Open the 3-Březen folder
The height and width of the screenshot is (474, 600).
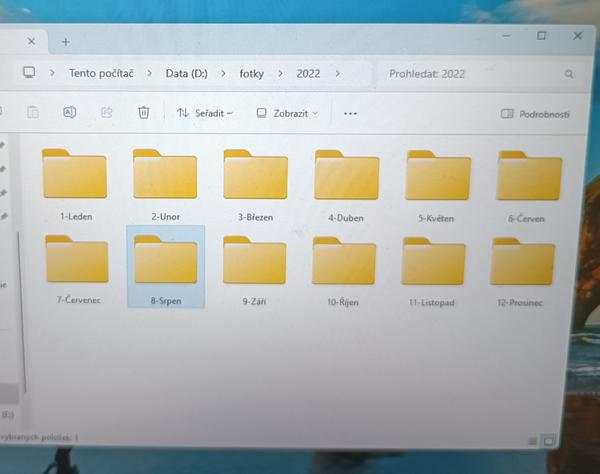pos(255,176)
